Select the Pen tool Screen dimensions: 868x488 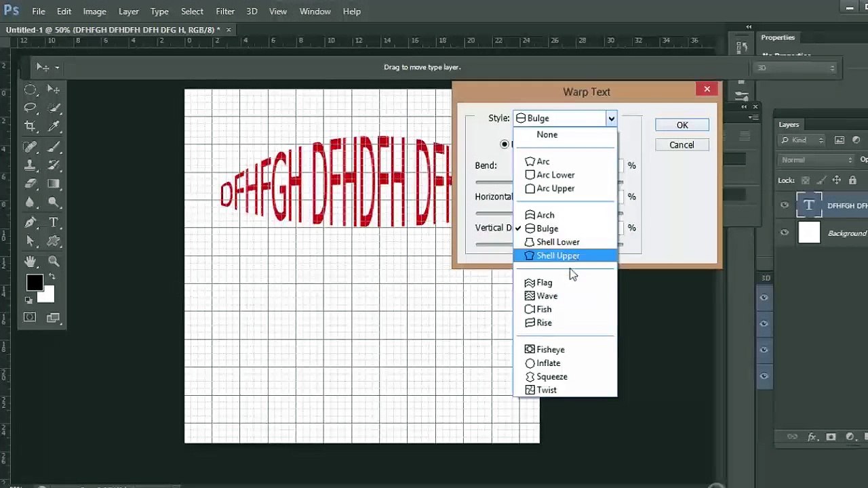click(x=31, y=222)
